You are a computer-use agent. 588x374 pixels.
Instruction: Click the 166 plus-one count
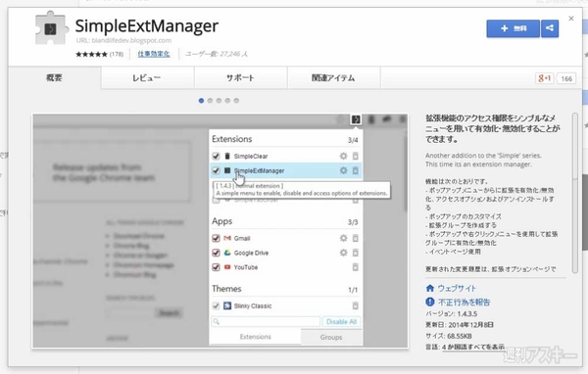tap(566, 78)
